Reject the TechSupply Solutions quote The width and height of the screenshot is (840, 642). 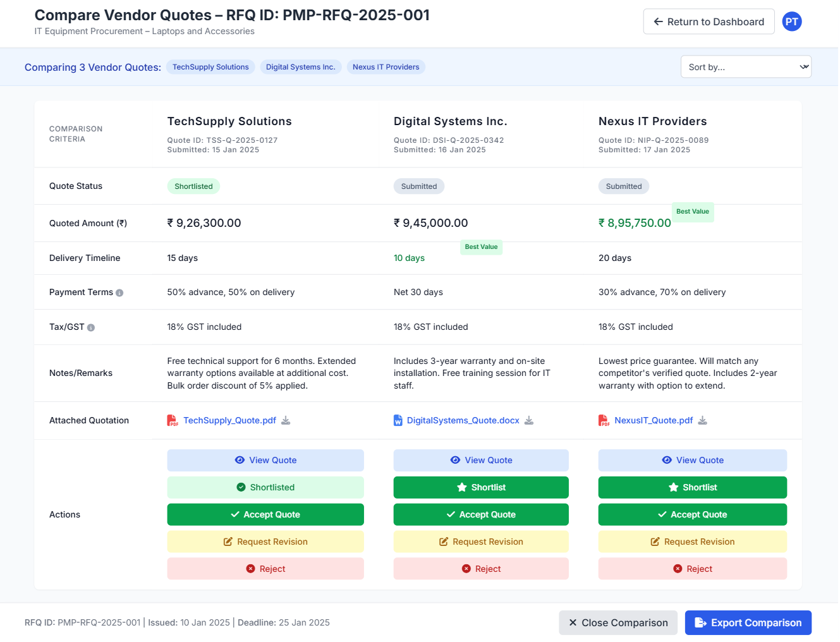(x=265, y=569)
